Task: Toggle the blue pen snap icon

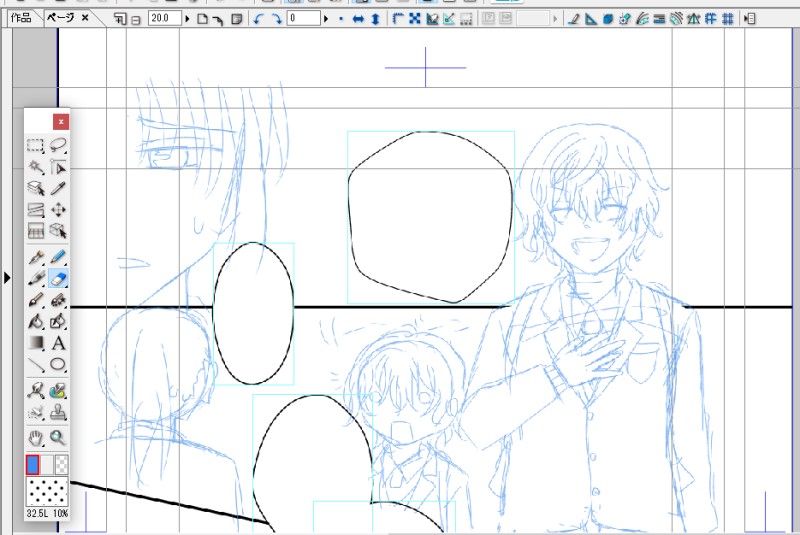Action: click(573, 19)
